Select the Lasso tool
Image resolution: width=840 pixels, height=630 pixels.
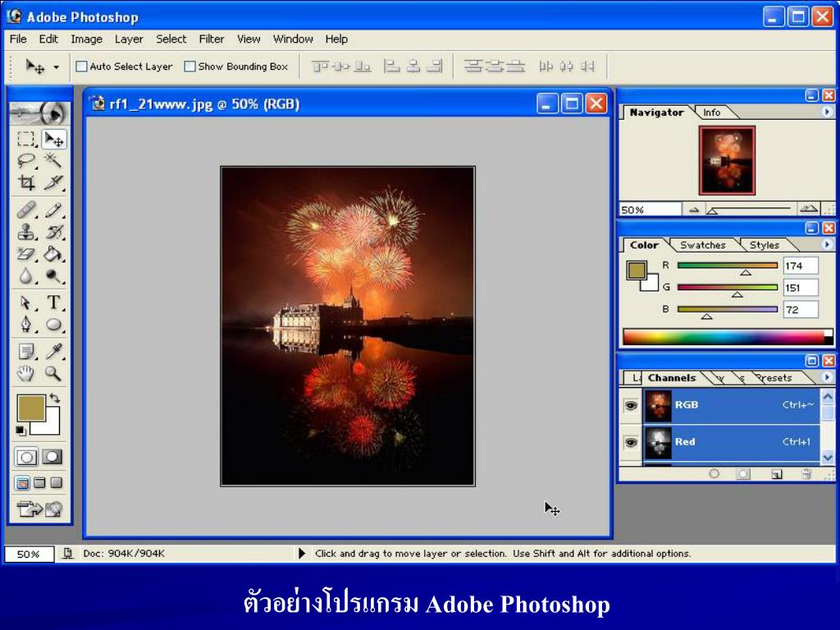click(25, 160)
